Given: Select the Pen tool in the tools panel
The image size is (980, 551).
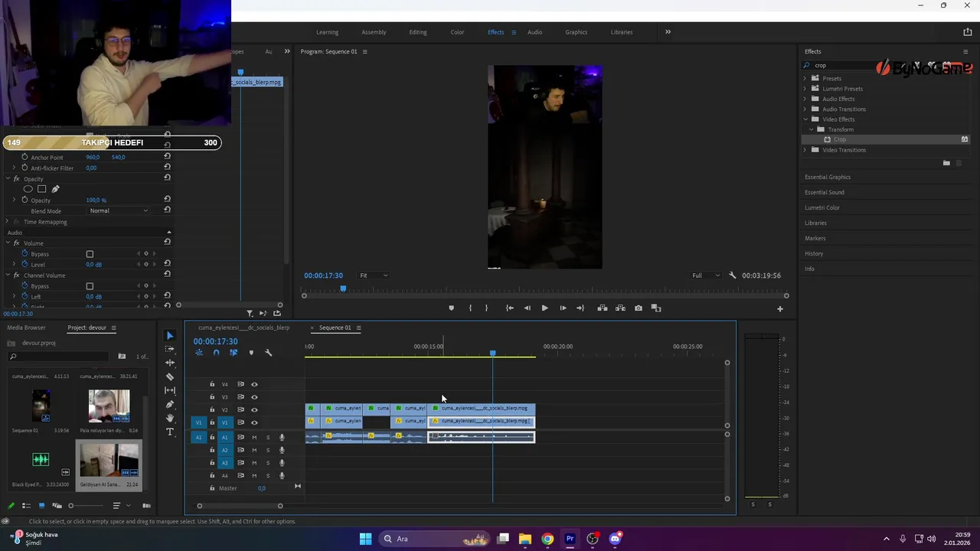Looking at the screenshot, I should coord(170,404).
